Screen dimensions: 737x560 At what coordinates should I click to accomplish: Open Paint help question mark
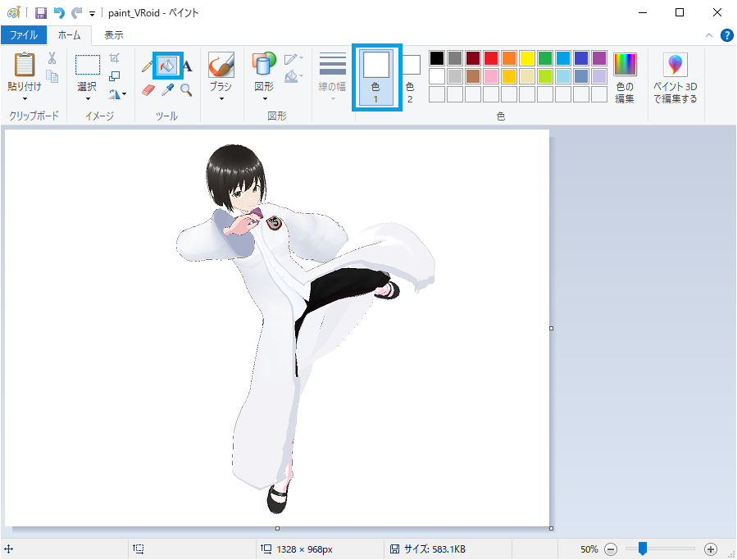pyautogui.click(x=726, y=35)
